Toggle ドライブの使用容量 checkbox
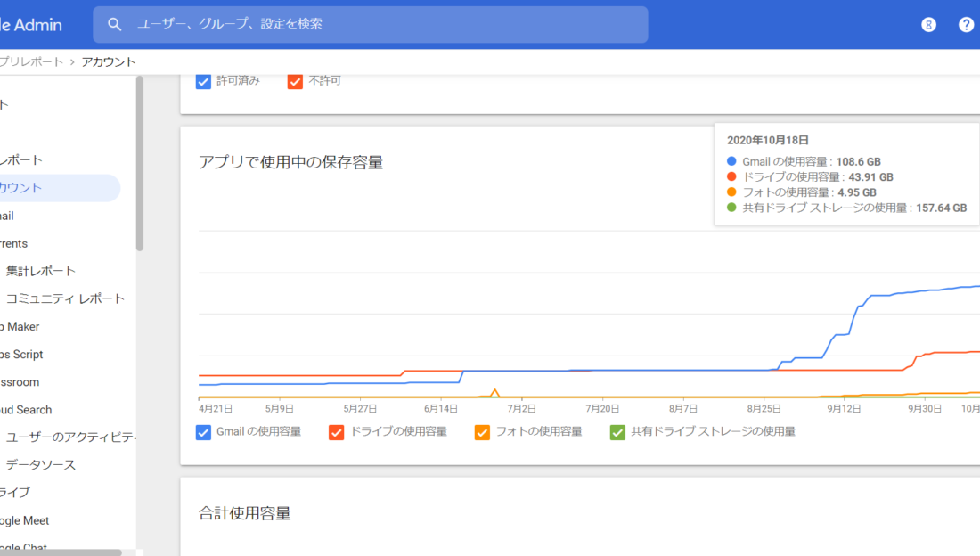The width and height of the screenshot is (980, 556). click(x=337, y=432)
